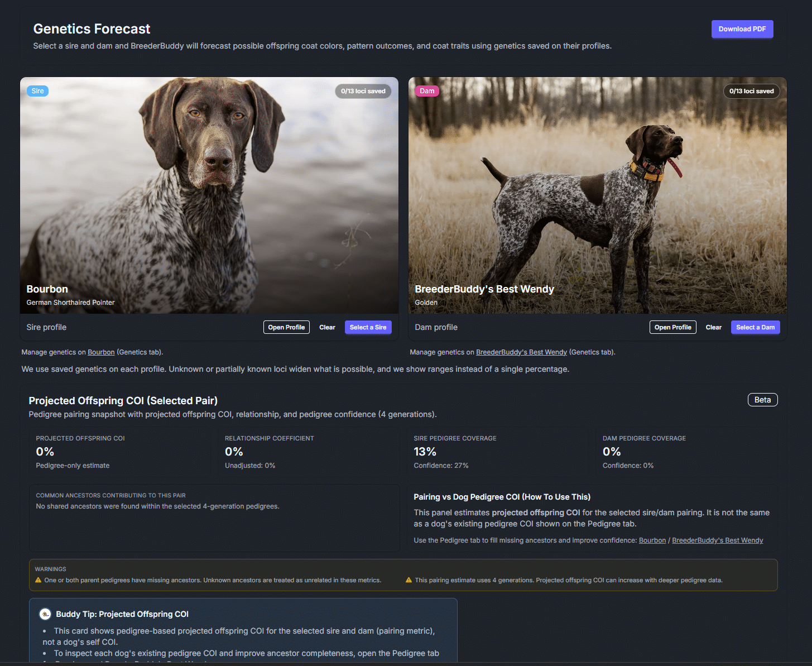Click the 0/13 loci saved badge on sire card
This screenshot has width=812, height=666.
click(x=363, y=90)
